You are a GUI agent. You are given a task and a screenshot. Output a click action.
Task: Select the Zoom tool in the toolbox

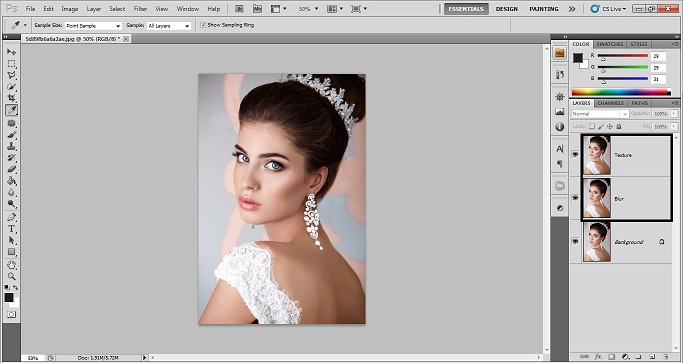click(11, 276)
